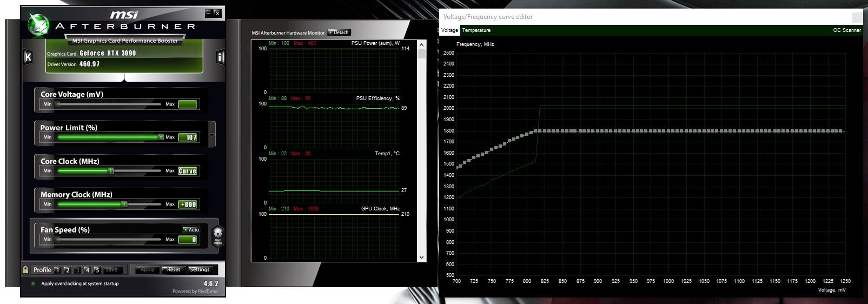Toggle Apply overclocking at system startup
This screenshot has height=304, width=868.
(x=33, y=283)
